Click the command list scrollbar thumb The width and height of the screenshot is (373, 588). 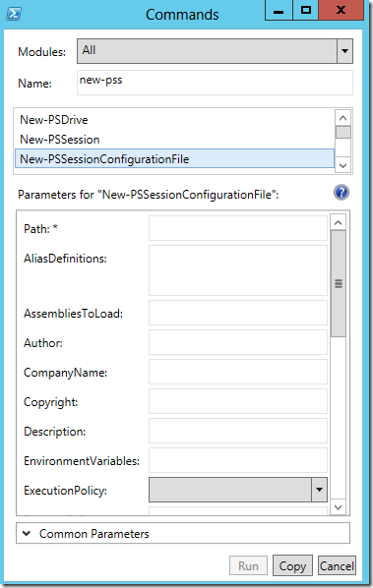342,133
